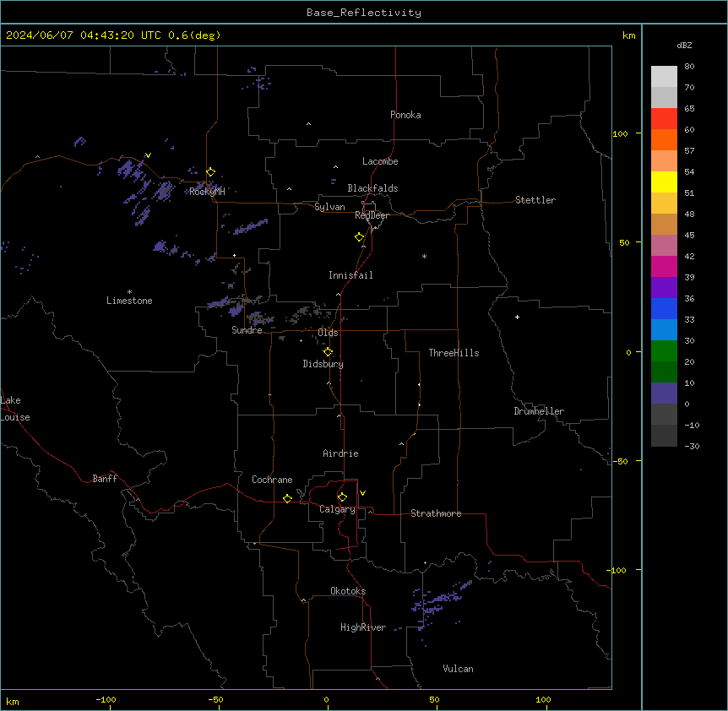Click the Blackfalds city label
Viewport: 728px width, 711px height.
coord(372,188)
